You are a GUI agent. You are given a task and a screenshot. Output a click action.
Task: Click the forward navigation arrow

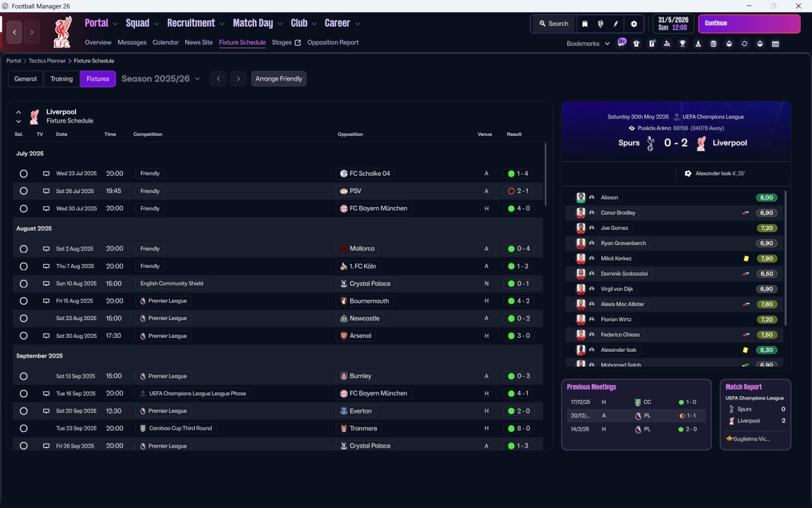(32, 32)
